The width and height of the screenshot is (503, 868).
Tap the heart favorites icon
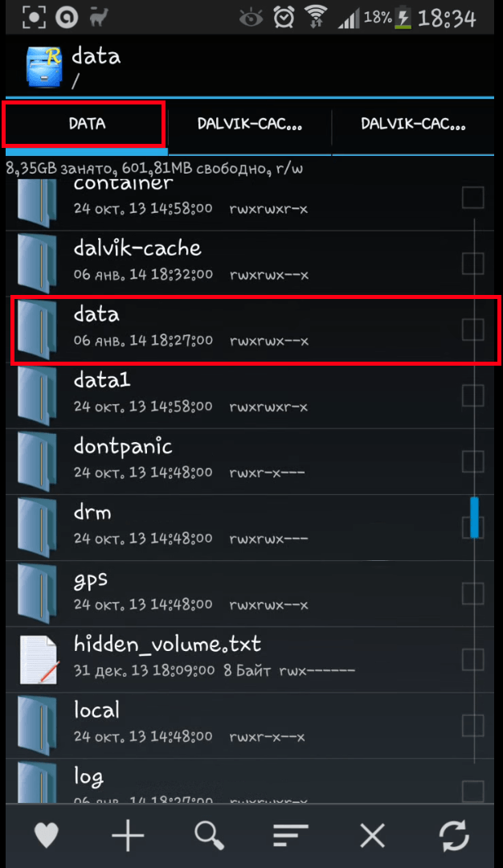(47, 834)
